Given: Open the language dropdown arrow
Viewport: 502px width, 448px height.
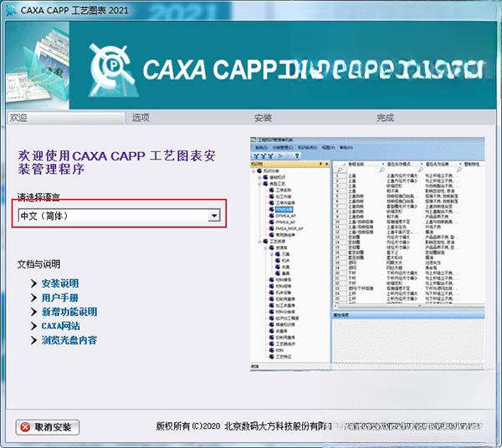Looking at the screenshot, I should 214,216.
